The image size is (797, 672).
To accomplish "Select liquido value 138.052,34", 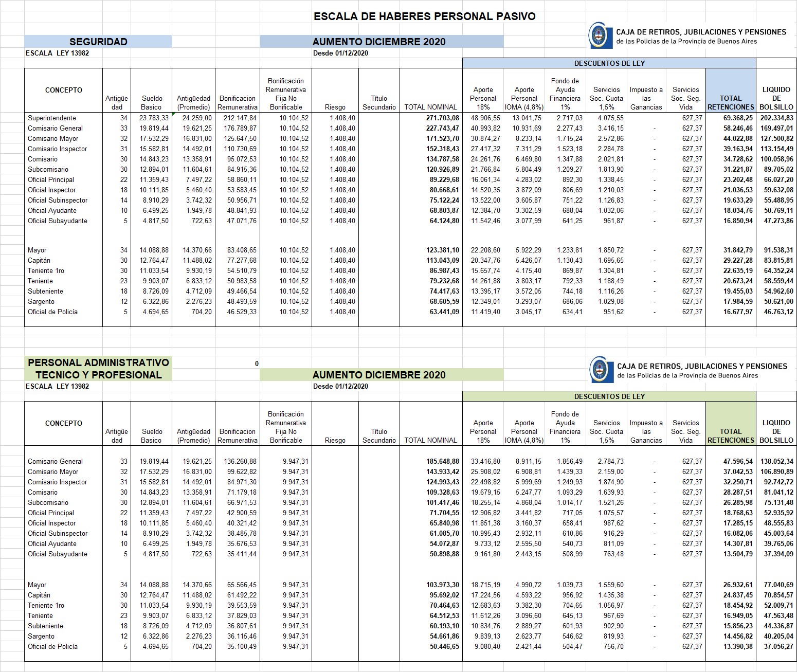I will click(777, 462).
